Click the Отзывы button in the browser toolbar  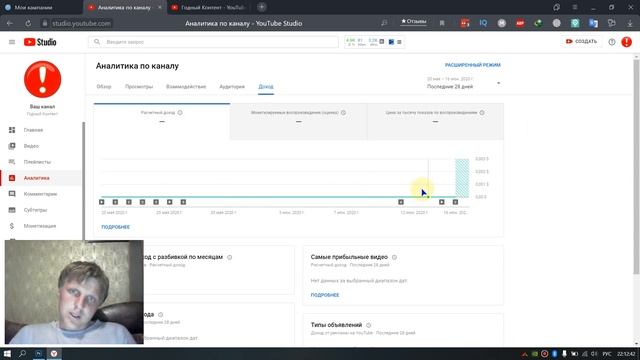pos(413,22)
